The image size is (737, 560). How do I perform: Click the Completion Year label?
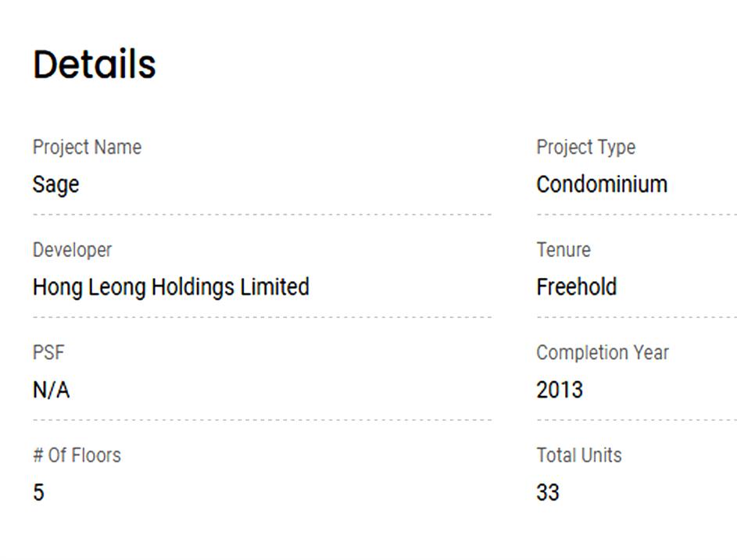[602, 352]
